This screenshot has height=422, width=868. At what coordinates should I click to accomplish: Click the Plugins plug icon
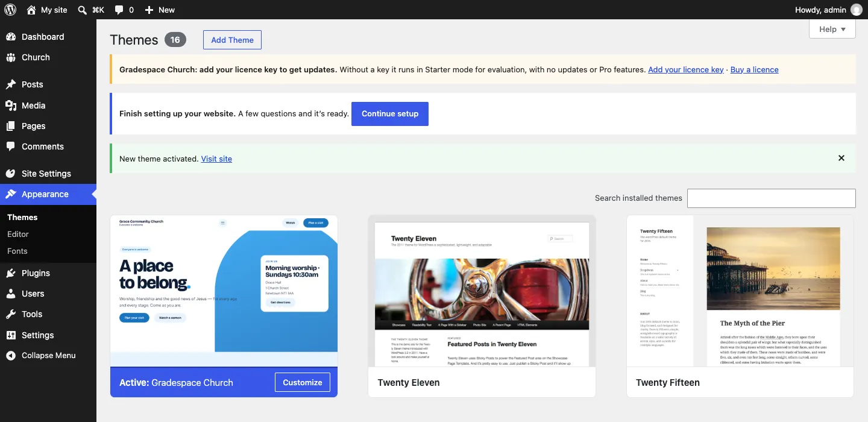pyautogui.click(x=11, y=273)
